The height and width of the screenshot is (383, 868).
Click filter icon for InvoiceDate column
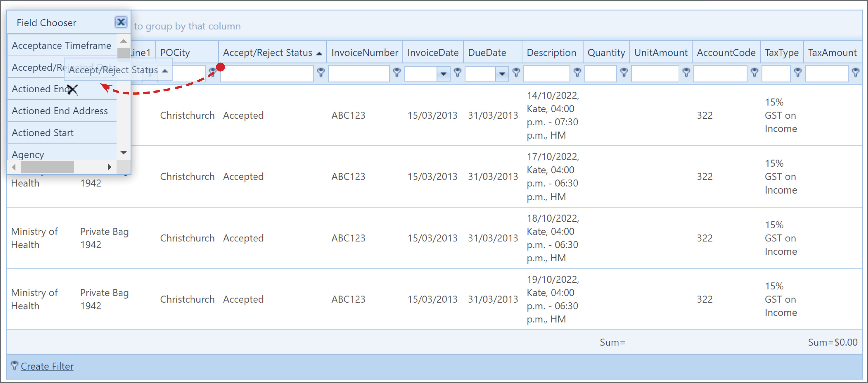(458, 72)
